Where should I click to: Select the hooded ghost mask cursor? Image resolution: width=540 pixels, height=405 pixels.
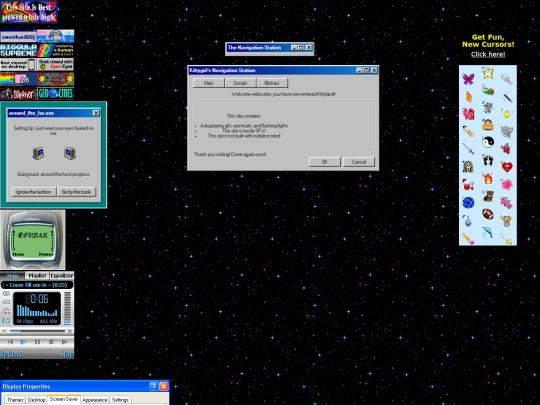click(x=468, y=167)
